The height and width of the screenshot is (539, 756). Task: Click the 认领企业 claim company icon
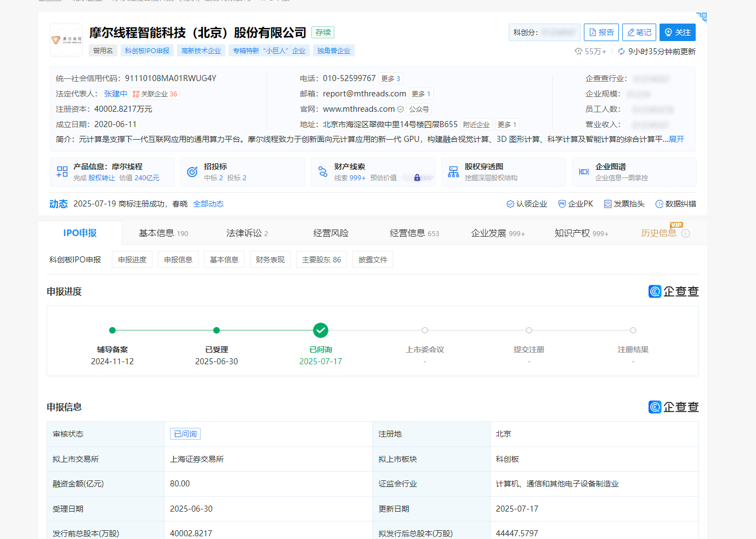[510, 204]
